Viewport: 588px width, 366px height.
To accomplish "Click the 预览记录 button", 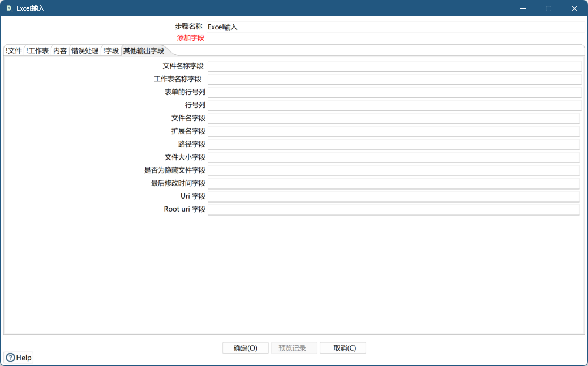I will (294, 347).
